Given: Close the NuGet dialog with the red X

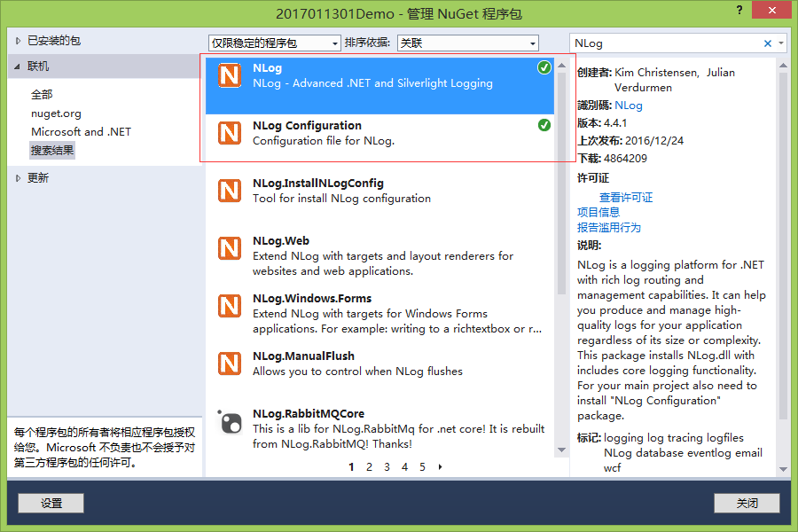Looking at the screenshot, I should (772, 10).
